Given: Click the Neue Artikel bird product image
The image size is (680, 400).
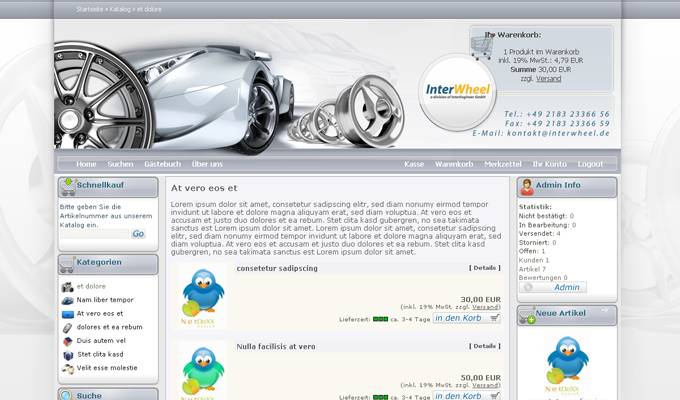Looking at the screenshot, I should tap(567, 363).
